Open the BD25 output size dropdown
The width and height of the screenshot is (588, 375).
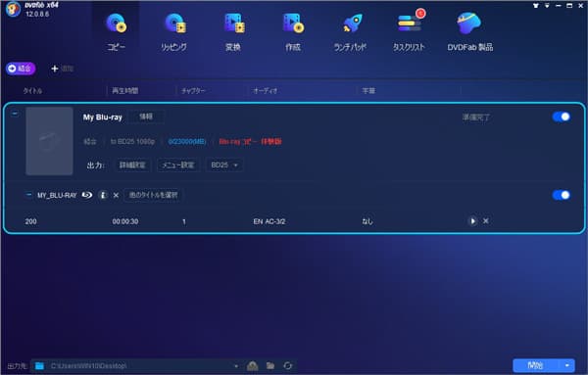224,165
